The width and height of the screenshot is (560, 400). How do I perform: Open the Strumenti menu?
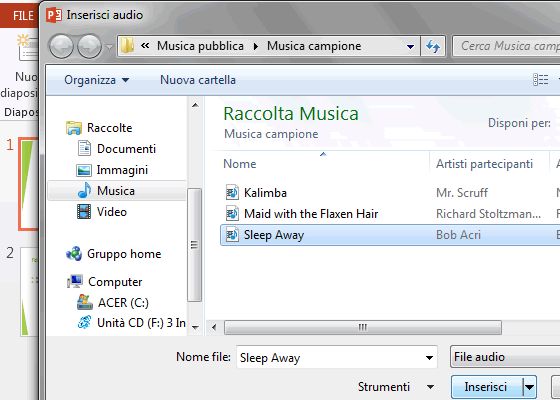tap(396, 387)
